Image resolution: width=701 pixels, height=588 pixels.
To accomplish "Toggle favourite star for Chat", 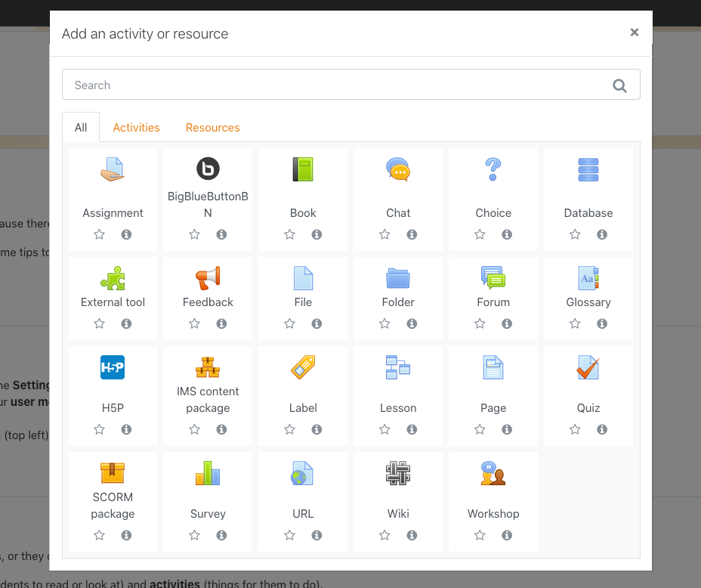I will 384,234.
